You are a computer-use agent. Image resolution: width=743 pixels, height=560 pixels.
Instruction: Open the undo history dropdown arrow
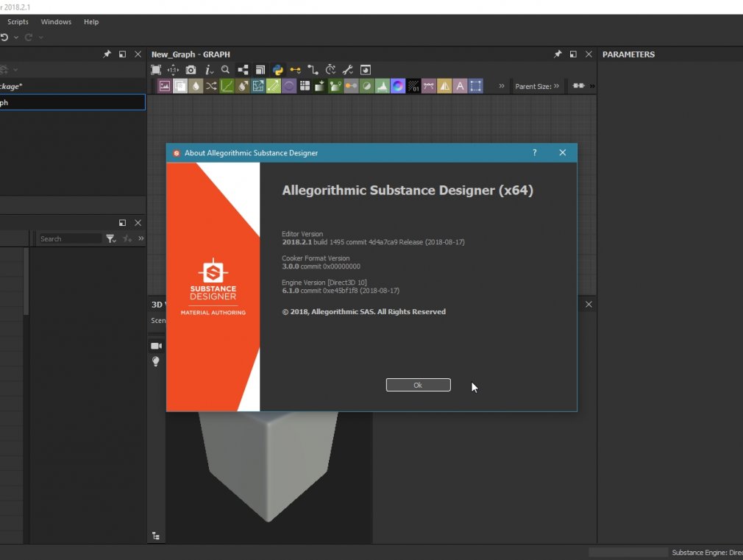pyautogui.click(x=16, y=38)
